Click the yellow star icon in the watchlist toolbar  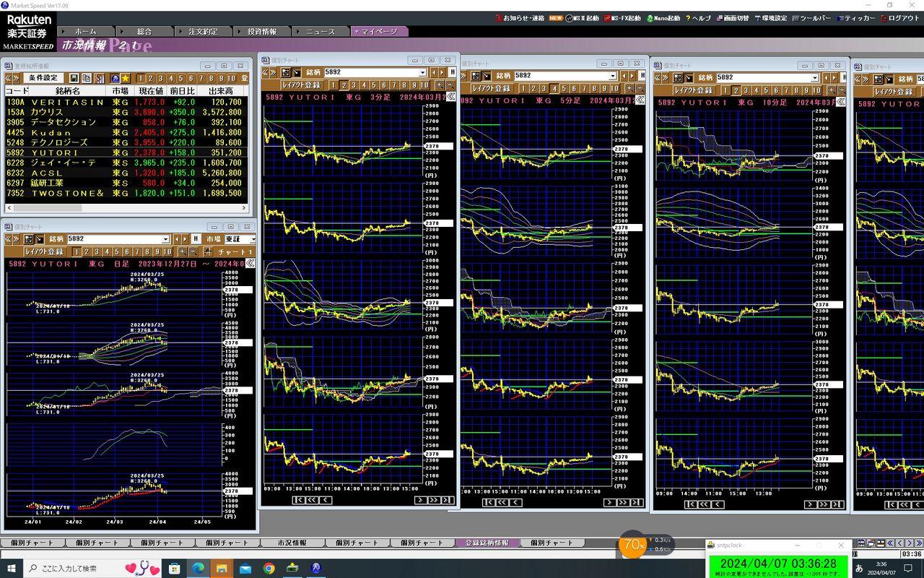point(125,78)
